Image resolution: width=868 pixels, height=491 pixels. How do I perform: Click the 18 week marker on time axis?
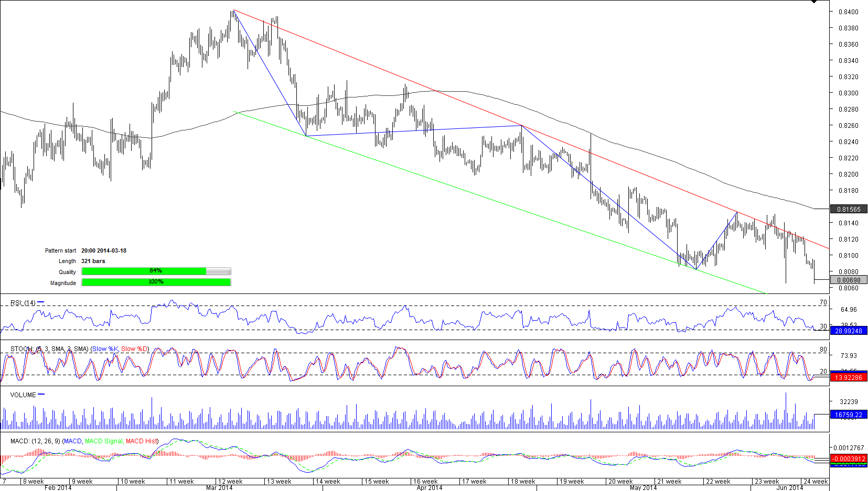[x=522, y=481]
